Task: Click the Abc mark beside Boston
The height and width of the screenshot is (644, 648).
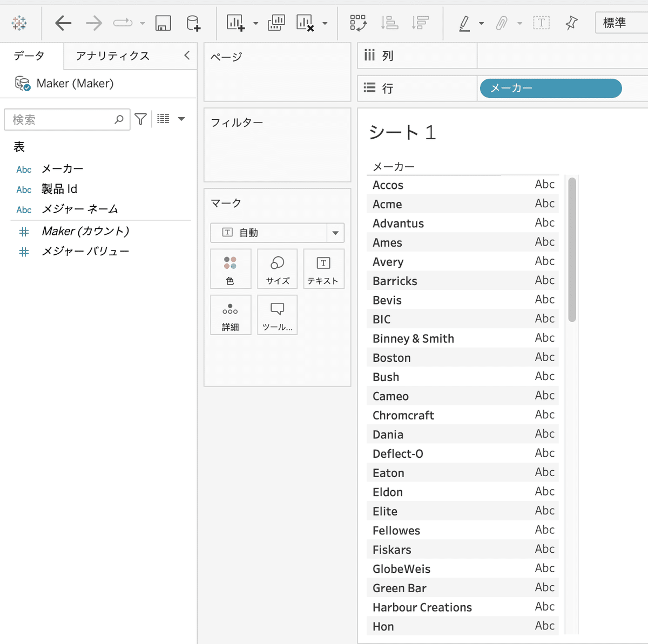Action: click(545, 357)
